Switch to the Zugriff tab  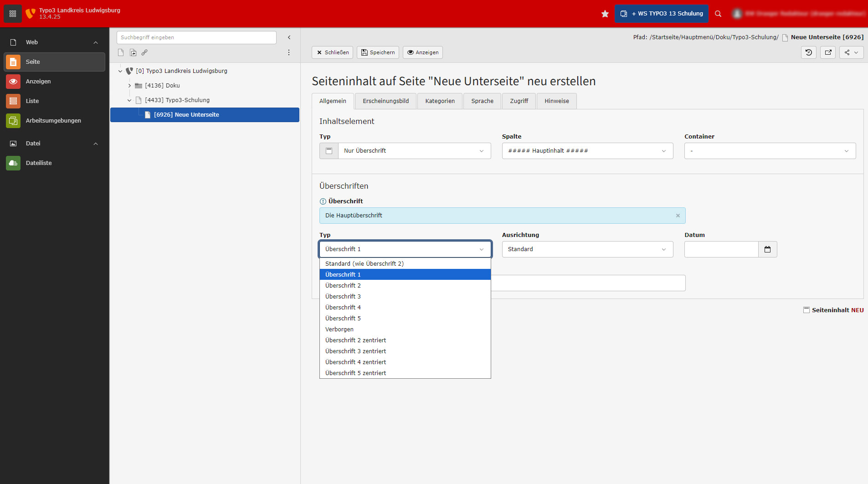(519, 101)
